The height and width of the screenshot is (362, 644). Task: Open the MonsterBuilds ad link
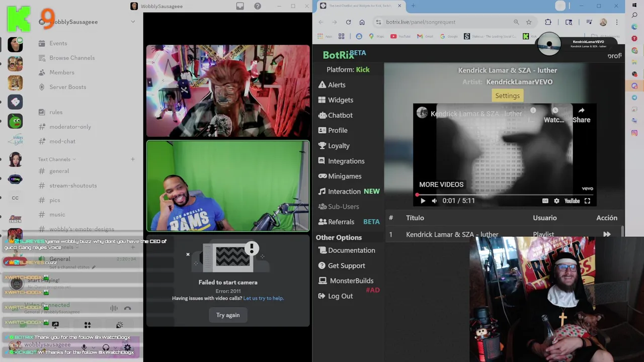[x=346, y=281]
